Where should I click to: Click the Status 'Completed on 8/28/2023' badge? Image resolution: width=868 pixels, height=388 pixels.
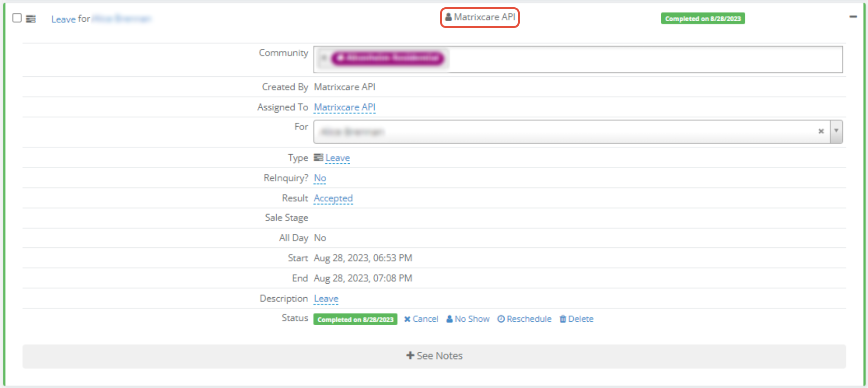[x=356, y=319]
